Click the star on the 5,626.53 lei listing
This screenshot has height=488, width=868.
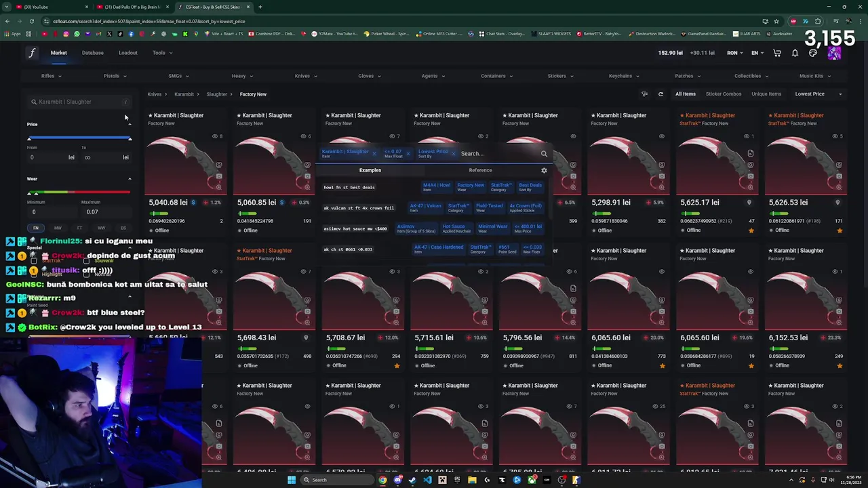[840, 230]
